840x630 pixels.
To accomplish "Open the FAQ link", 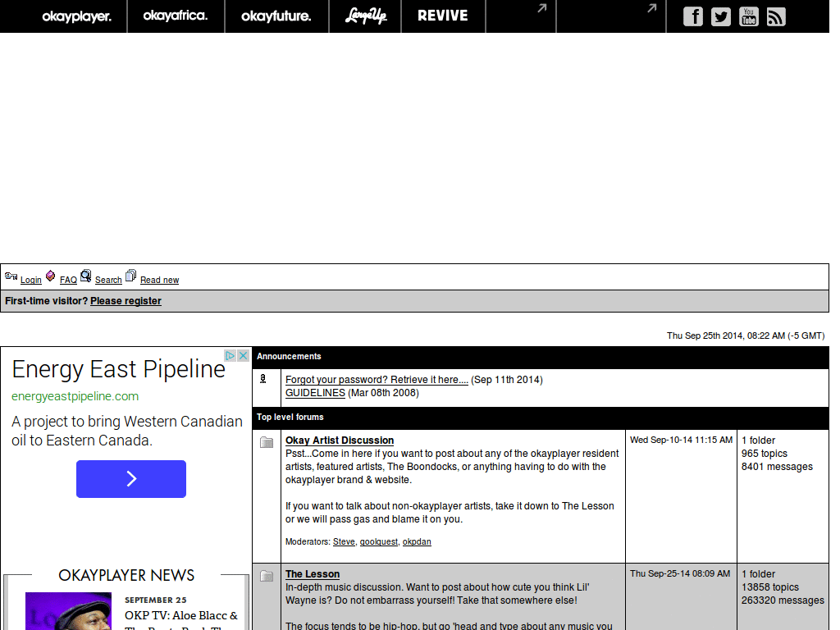I will (x=68, y=280).
